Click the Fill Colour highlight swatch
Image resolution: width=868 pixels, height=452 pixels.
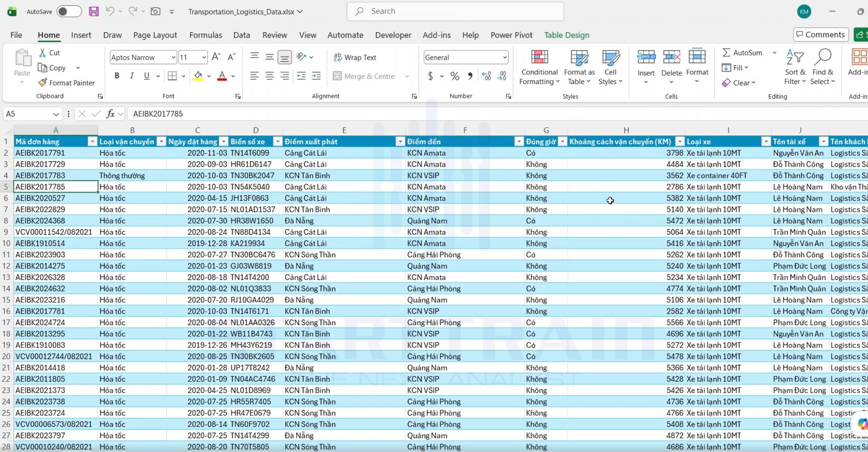click(x=198, y=76)
